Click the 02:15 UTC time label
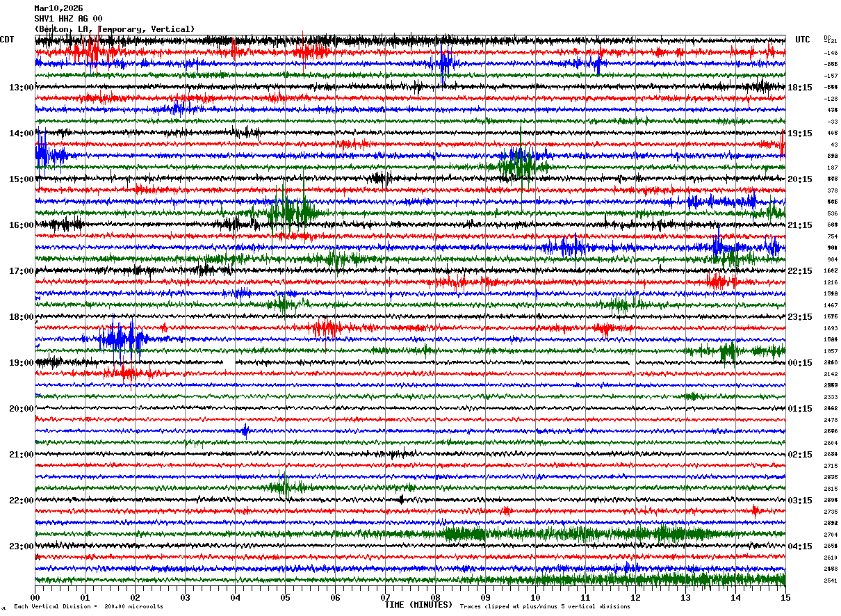Viewport: 841px width, 616px height. (x=800, y=455)
